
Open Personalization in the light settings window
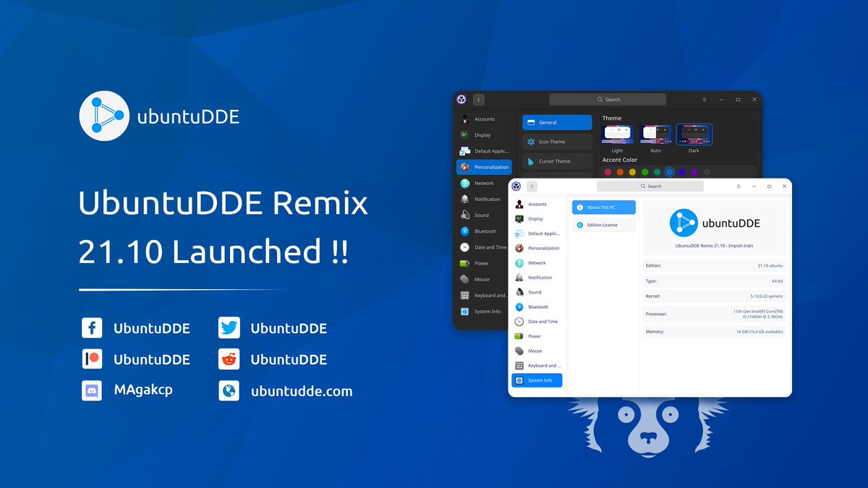click(537, 248)
